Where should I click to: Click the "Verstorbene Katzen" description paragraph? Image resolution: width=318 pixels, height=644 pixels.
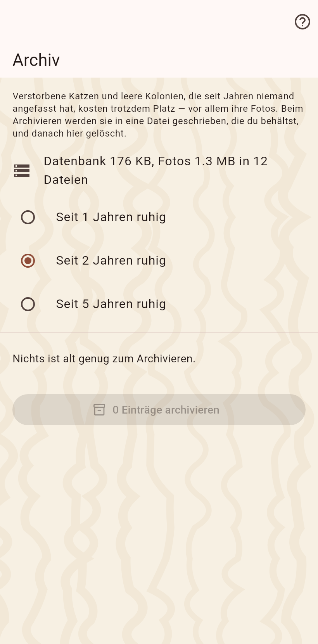tap(158, 115)
